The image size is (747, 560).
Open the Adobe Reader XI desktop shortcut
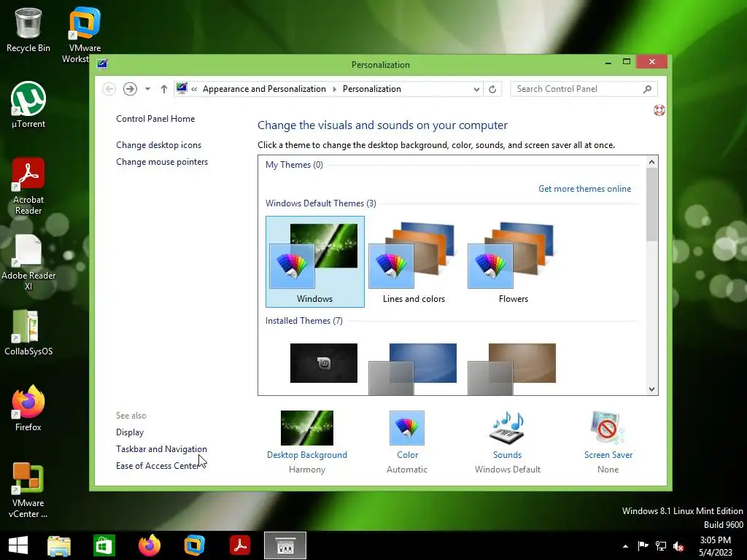[x=28, y=262]
